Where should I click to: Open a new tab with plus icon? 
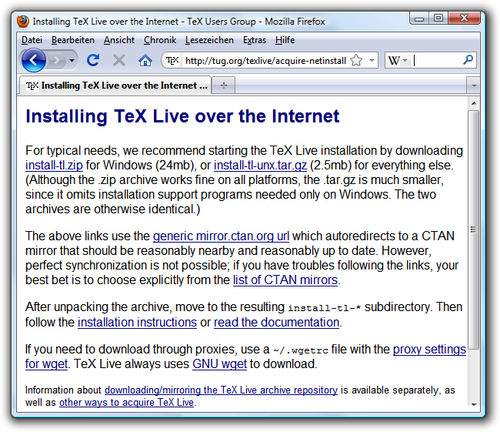(x=224, y=85)
